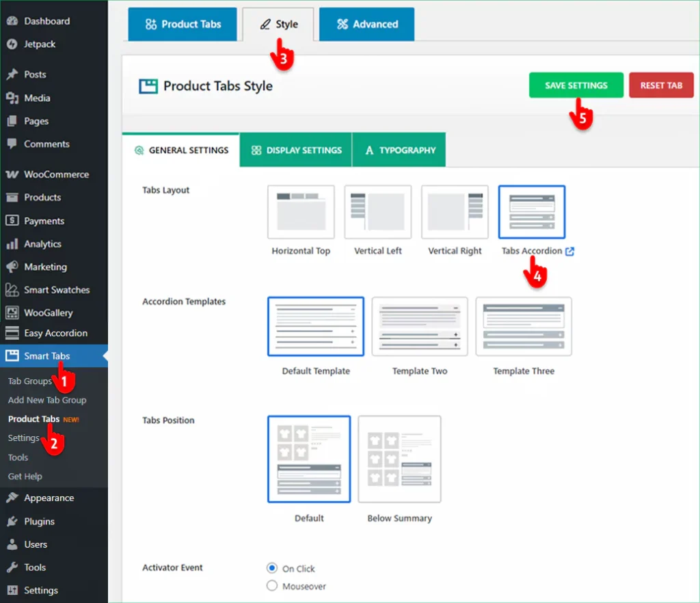This screenshot has height=603, width=700.
Task: Click the Easy Accordion icon
Action: (x=12, y=333)
